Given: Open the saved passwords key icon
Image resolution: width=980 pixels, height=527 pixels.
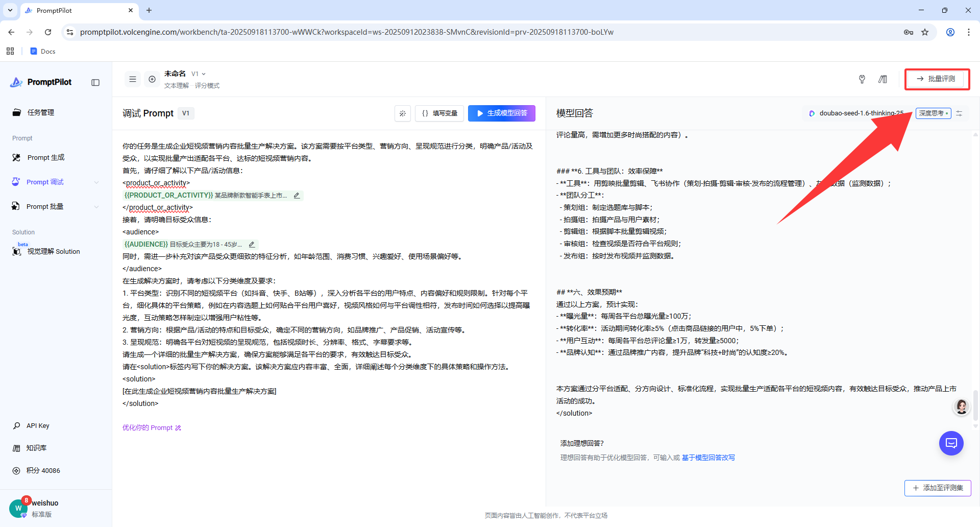Looking at the screenshot, I should tap(909, 32).
